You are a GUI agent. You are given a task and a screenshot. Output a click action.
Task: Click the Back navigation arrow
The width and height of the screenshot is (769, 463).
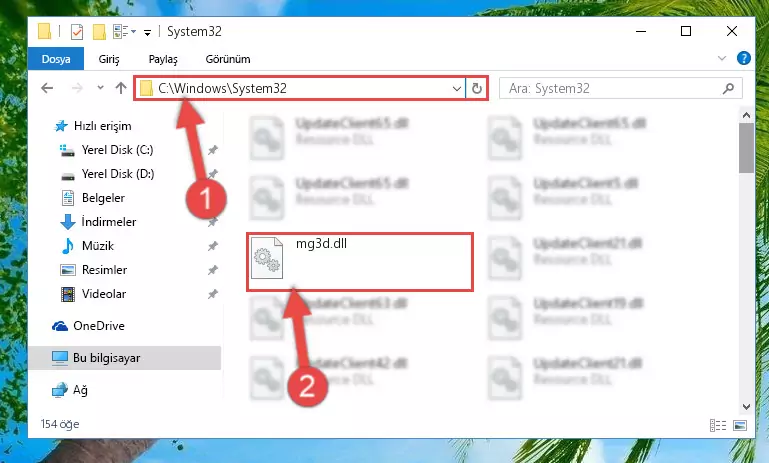(x=47, y=88)
